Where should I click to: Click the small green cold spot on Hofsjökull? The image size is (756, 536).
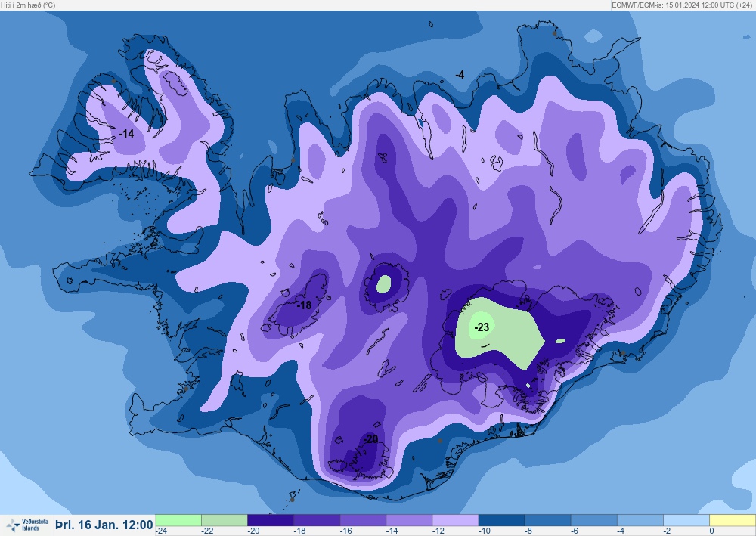pyautogui.click(x=384, y=284)
